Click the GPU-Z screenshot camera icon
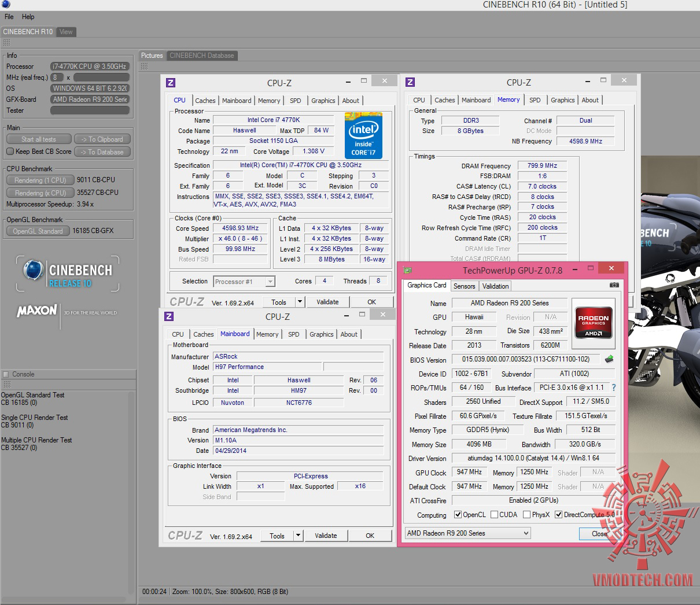 click(614, 285)
